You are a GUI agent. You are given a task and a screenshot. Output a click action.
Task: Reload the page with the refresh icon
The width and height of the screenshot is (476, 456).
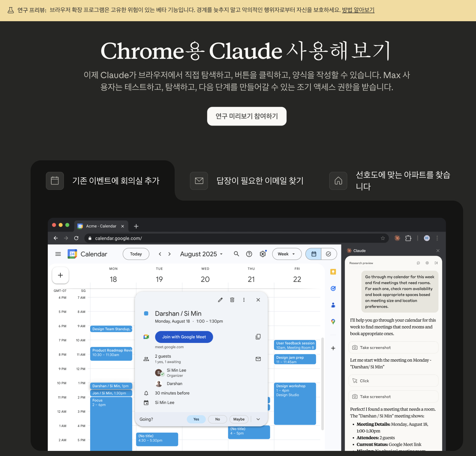(x=76, y=238)
